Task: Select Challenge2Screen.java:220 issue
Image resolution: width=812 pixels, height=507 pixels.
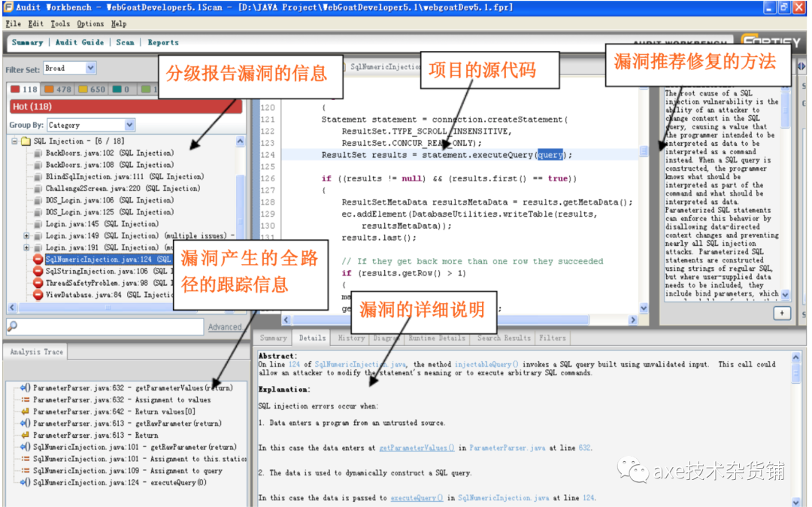Action: tap(123, 189)
